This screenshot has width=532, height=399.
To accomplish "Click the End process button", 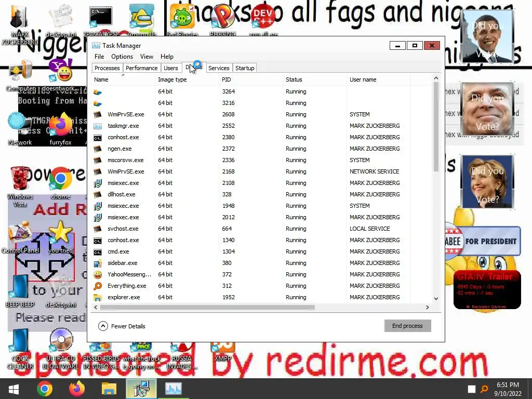I will (x=407, y=326).
